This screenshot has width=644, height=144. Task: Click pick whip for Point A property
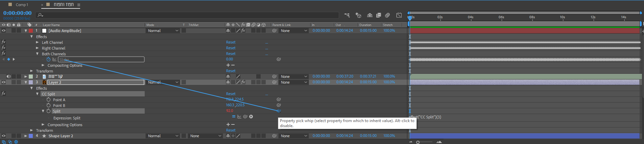coord(279,99)
